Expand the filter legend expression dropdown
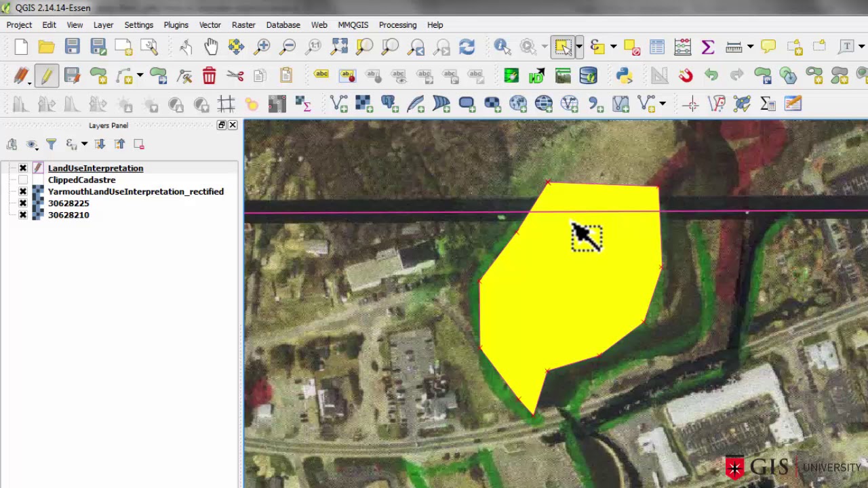 [x=84, y=144]
